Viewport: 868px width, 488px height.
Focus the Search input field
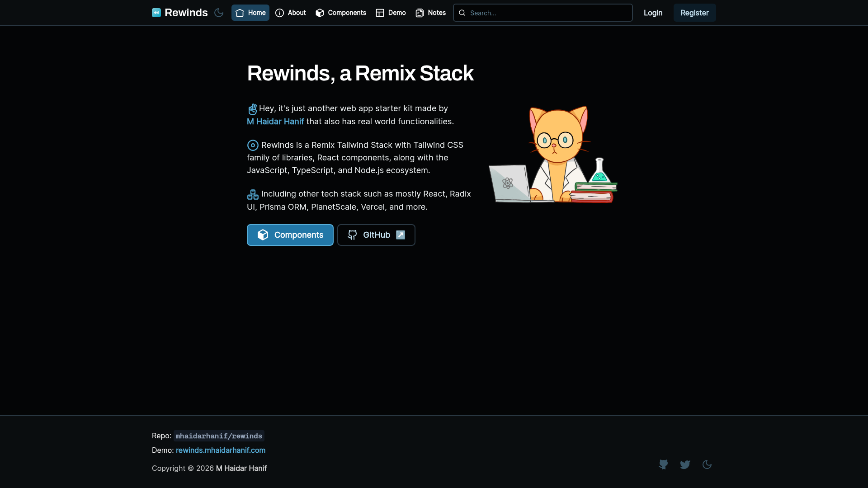pyautogui.click(x=542, y=13)
